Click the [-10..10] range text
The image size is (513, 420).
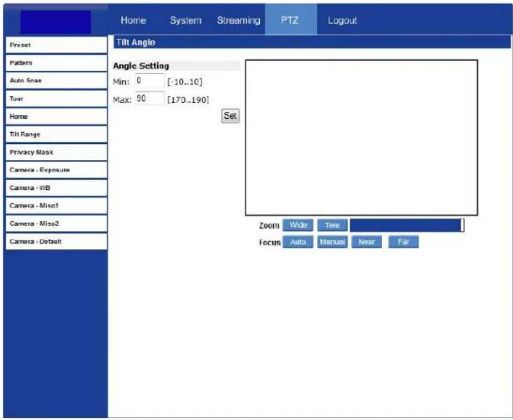pyautogui.click(x=185, y=82)
